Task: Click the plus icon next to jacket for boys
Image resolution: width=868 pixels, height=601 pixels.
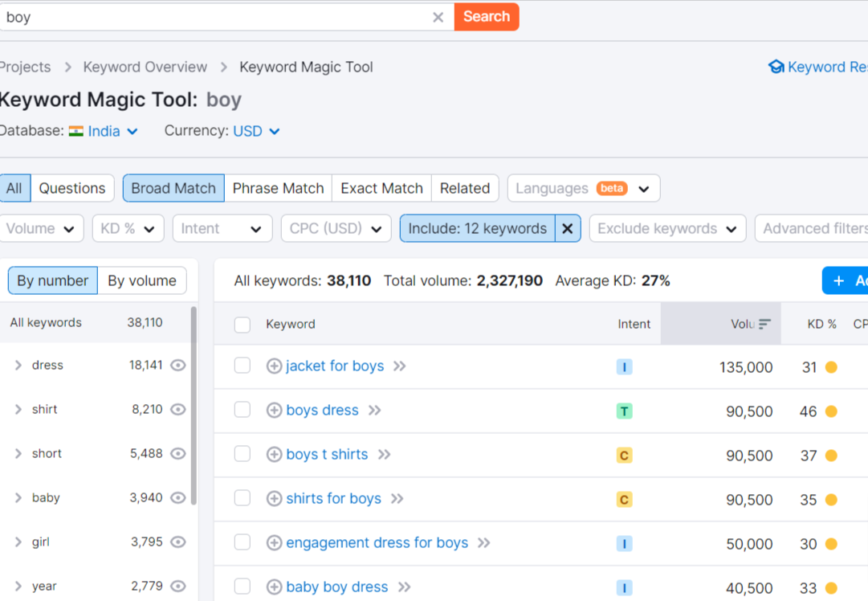Action: [274, 366]
